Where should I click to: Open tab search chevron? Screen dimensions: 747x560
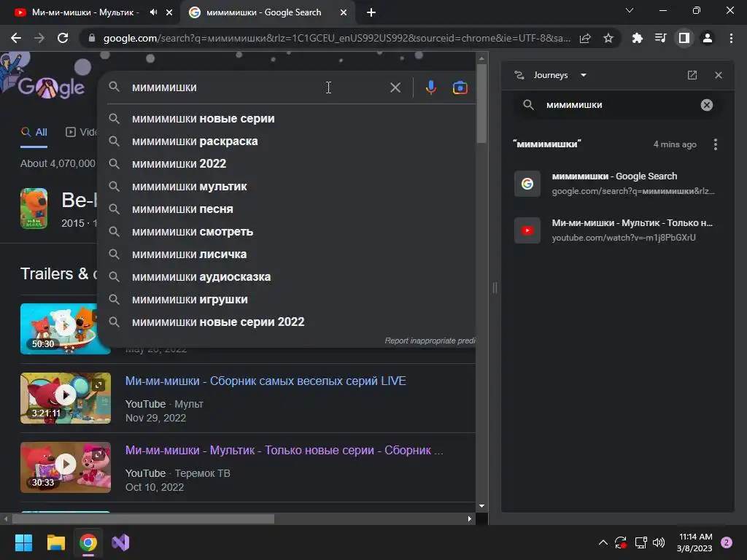(630, 10)
